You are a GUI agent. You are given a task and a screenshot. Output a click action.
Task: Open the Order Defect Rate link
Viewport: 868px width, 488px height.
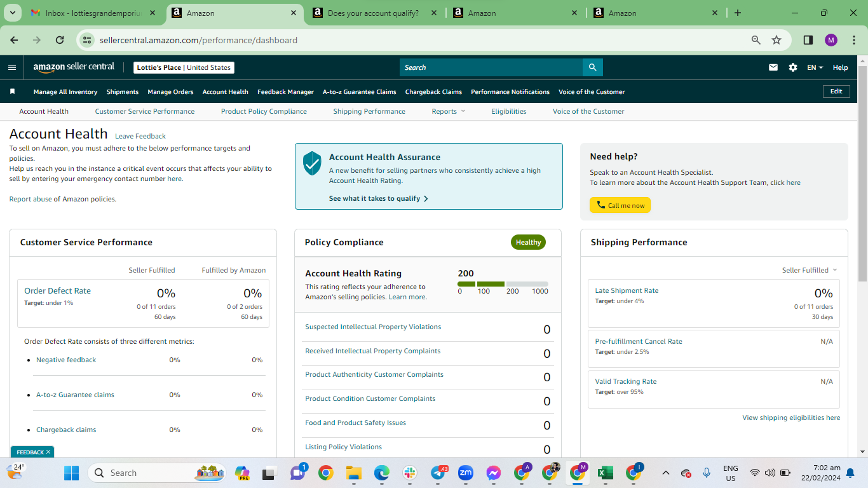57,290
